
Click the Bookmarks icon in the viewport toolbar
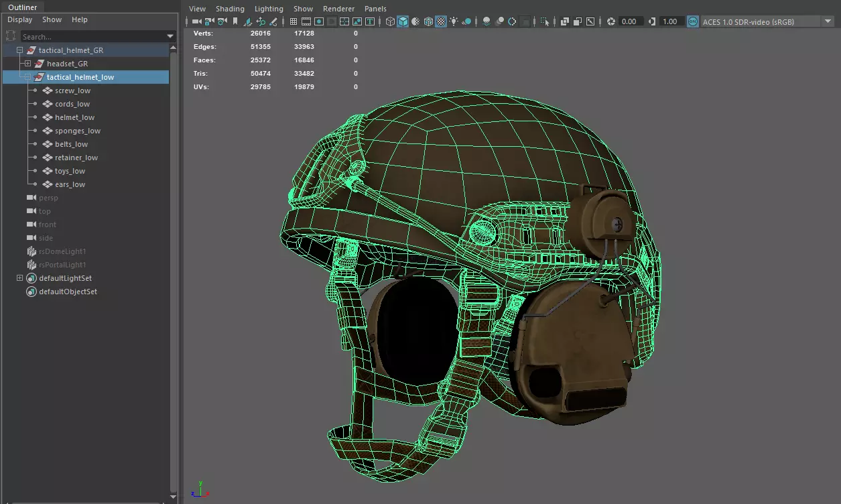click(x=235, y=21)
